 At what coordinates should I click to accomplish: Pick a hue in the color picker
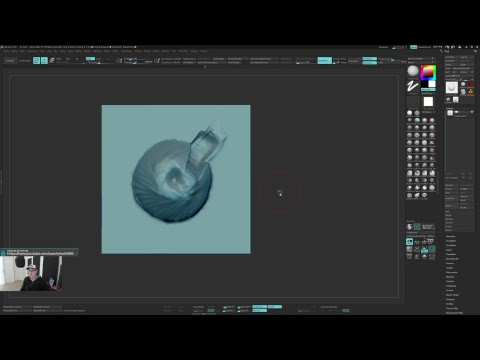click(428, 73)
